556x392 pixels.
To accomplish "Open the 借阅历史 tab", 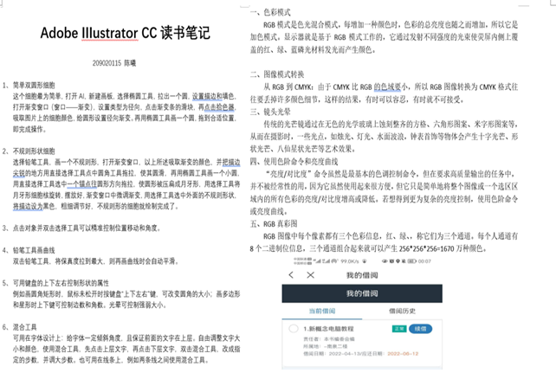I will tap(404, 310).
